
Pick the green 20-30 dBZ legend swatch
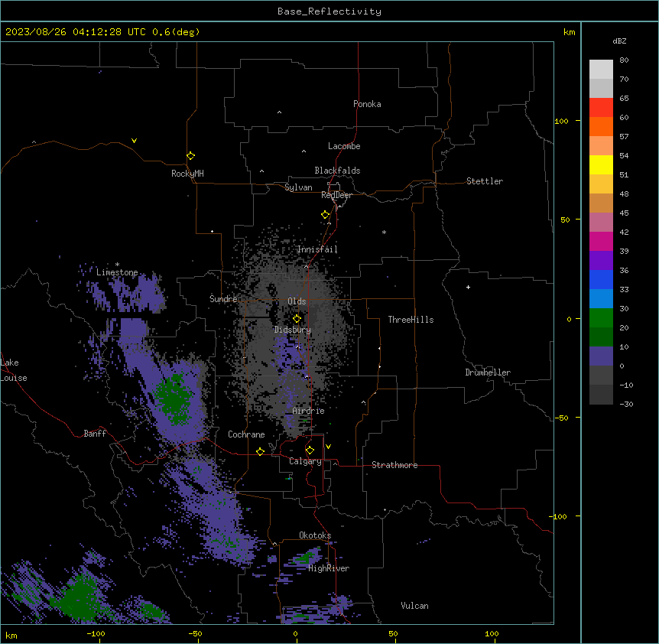click(601, 318)
